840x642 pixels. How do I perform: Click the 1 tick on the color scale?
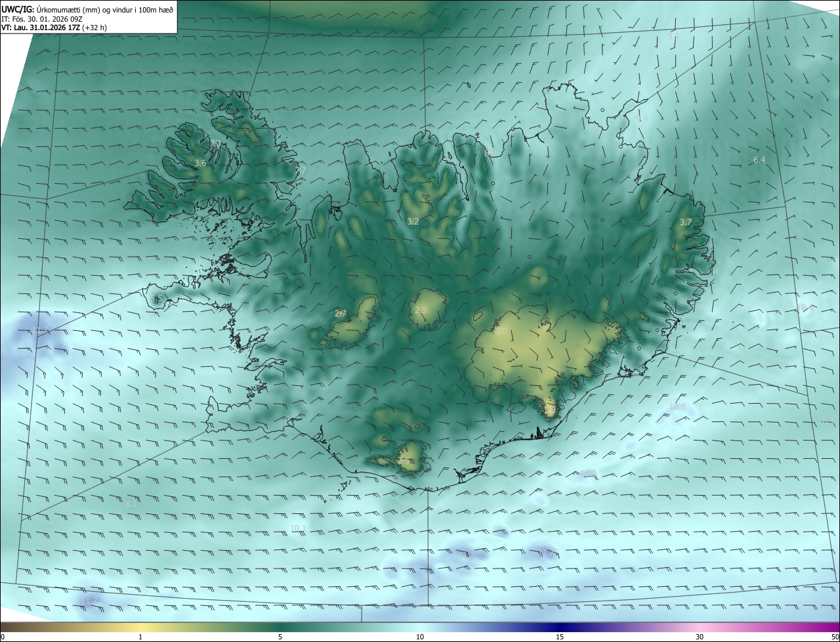(x=140, y=637)
